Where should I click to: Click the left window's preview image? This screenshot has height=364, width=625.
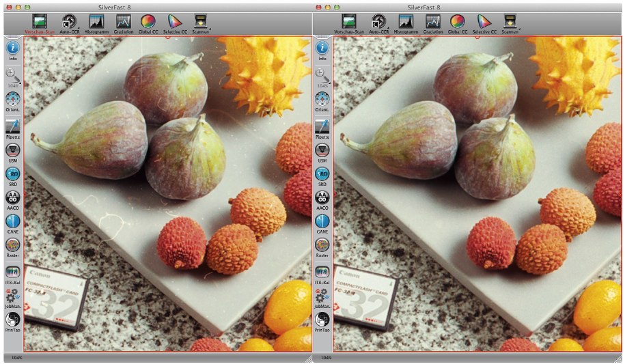click(168, 194)
